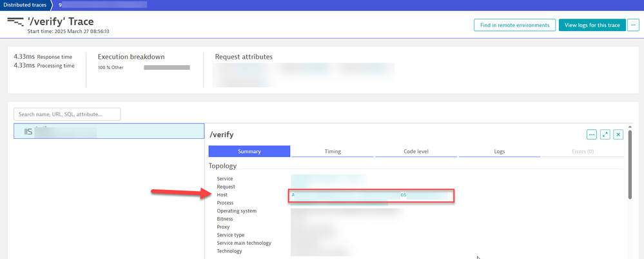This screenshot has width=644, height=259.
Task: Expand the /verify details panel to fullscreen
Action: click(x=605, y=134)
